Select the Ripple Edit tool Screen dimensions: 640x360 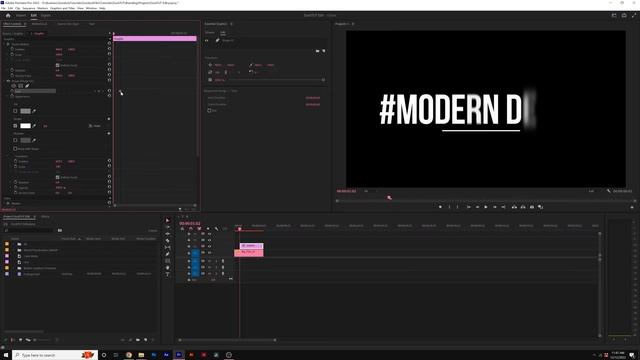click(167, 234)
